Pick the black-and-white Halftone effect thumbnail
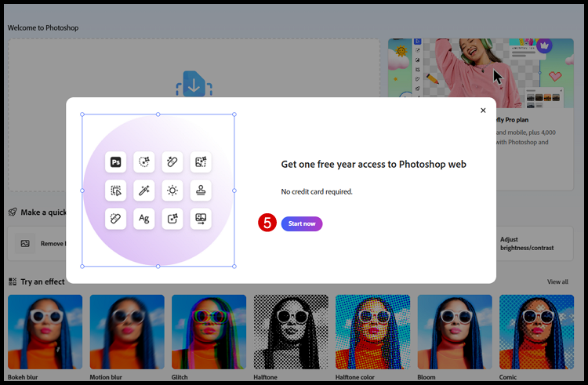 point(291,332)
